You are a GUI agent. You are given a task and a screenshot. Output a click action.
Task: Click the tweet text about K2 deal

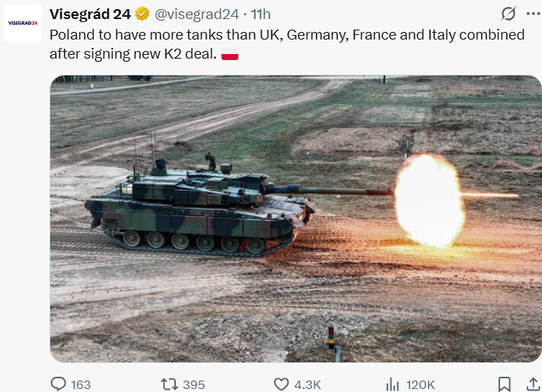[287, 44]
